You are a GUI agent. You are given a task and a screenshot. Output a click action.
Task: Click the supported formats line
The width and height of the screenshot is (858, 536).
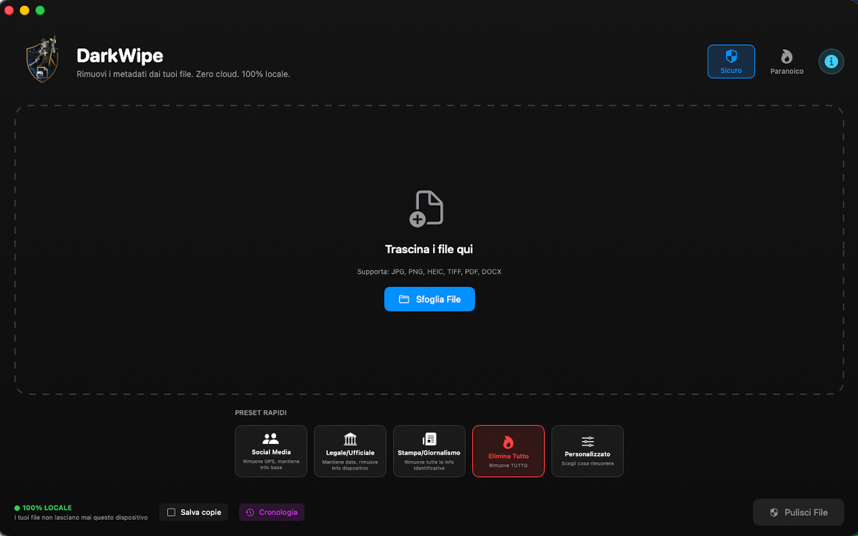429,272
